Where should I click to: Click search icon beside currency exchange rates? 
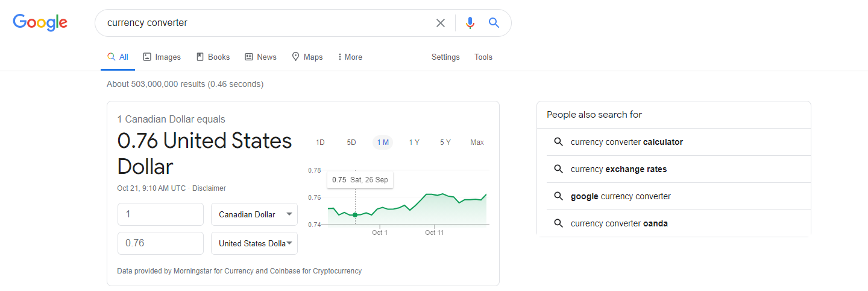558,169
